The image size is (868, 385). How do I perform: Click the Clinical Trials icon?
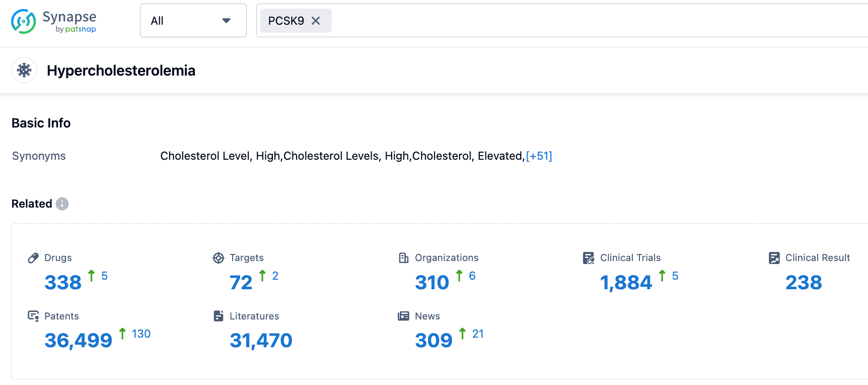point(589,258)
